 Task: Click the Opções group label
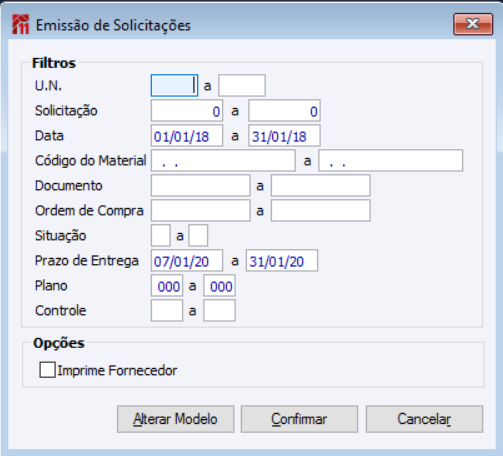[x=59, y=343]
